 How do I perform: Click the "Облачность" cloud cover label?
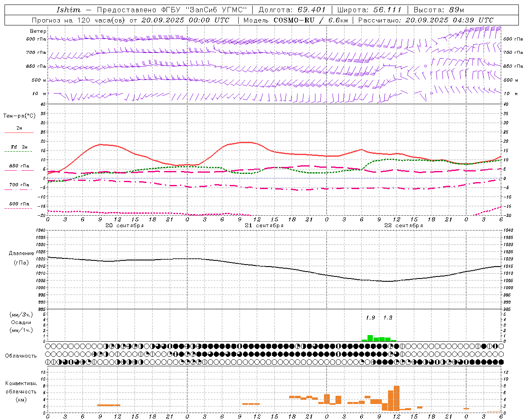click(x=21, y=356)
